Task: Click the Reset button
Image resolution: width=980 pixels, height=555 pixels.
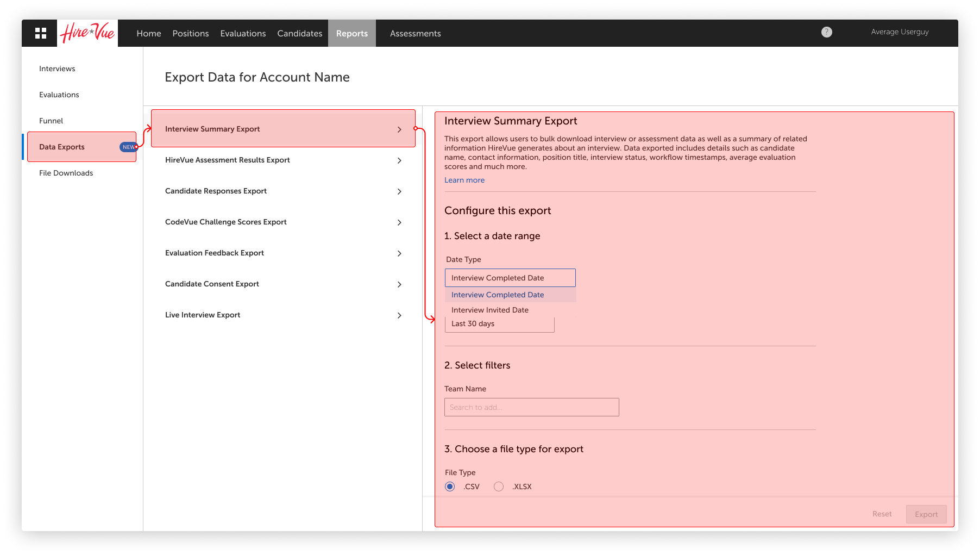Action: tap(882, 514)
